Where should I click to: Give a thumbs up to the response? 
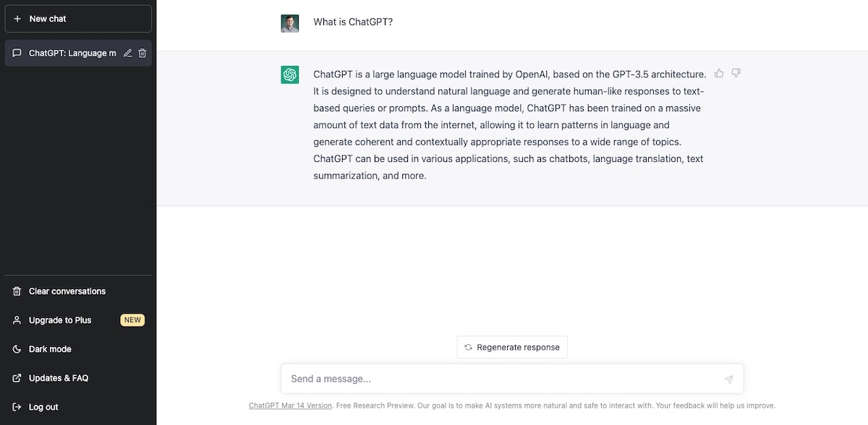[x=718, y=73]
